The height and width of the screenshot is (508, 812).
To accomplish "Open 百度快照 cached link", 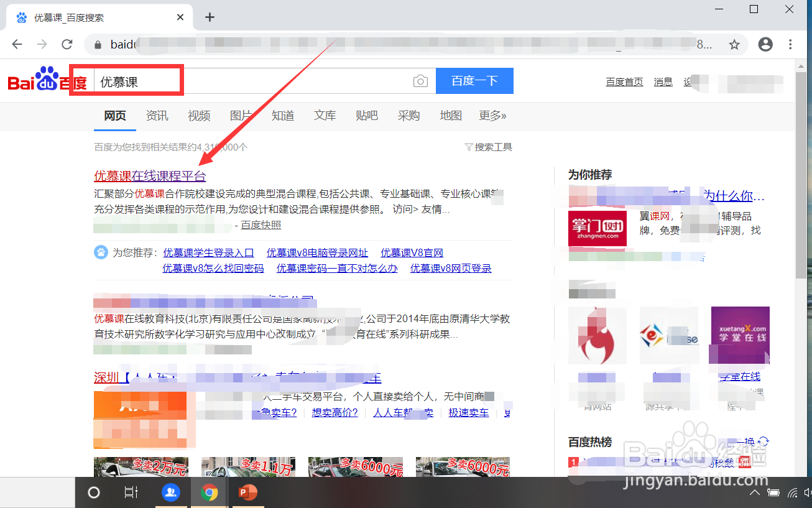I will 261,225.
